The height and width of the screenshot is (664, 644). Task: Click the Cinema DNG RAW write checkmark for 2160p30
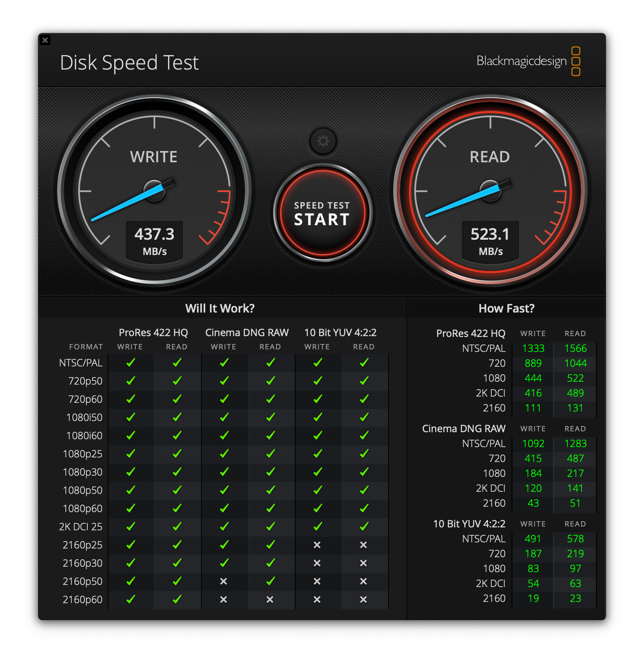[224, 563]
